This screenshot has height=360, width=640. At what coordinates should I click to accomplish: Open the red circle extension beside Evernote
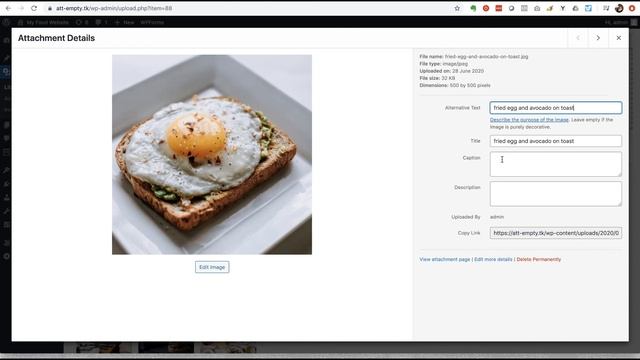pyautogui.click(x=486, y=8)
